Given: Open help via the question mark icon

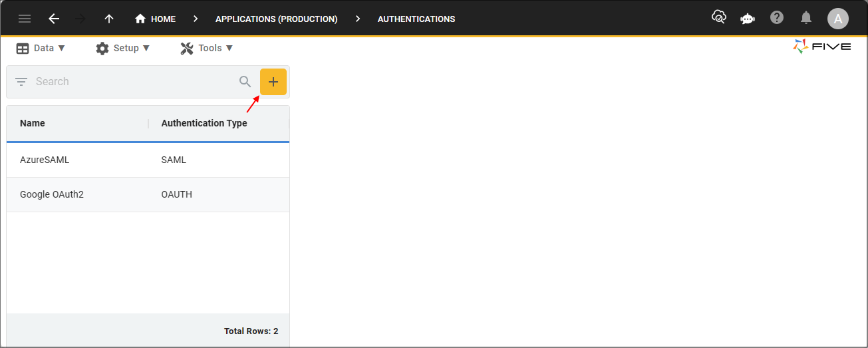Looking at the screenshot, I should tap(777, 18).
